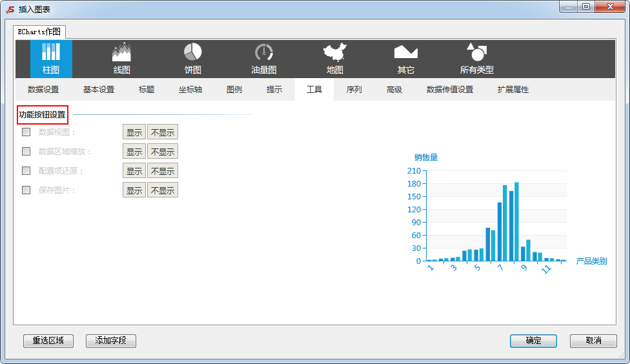Switch to the 基本设置 tab
This screenshot has height=364, width=630.
pos(99,89)
